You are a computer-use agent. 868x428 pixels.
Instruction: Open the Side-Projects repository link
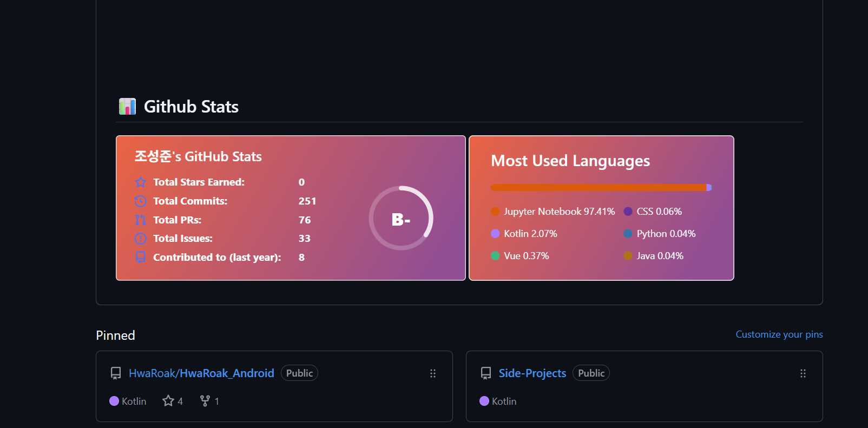532,373
